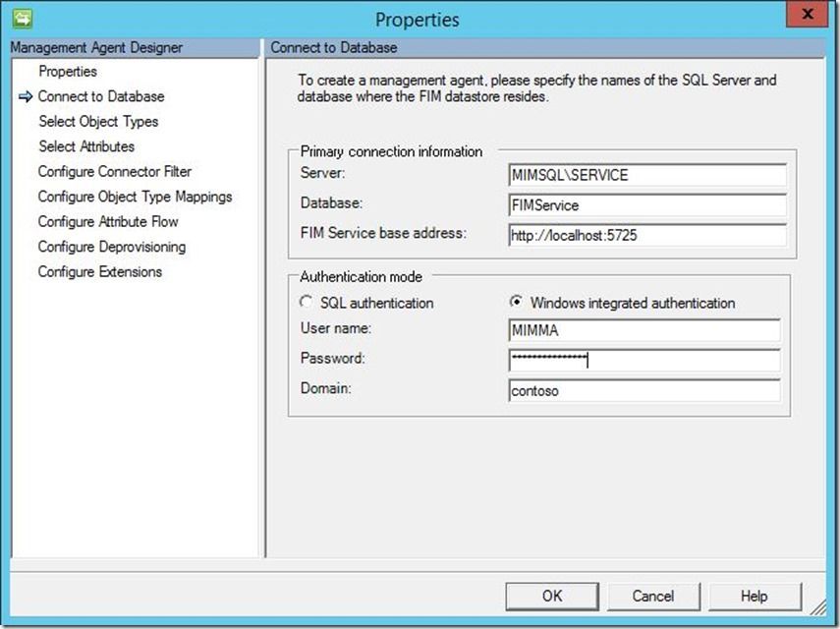Open Configure Deprovisioning page
The width and height of the screenshot is (840, 629).
(111, 247)
